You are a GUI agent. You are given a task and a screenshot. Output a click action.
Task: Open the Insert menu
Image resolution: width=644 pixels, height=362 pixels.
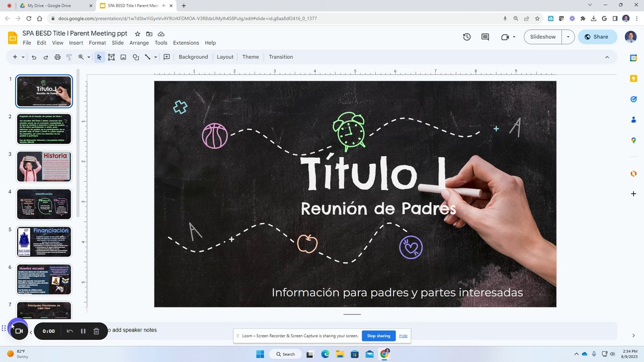pyautogui.click(x=76, y=43)
